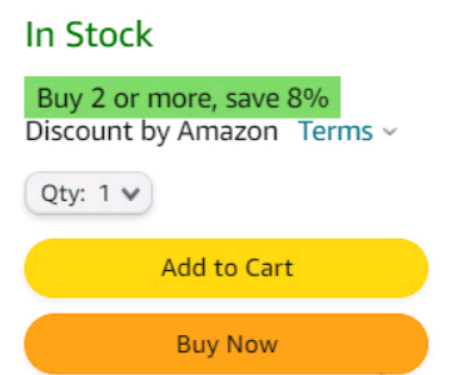Click the word Cart on yellow button
The height and width of the screenshot is (375, 453).
[269, 268]
